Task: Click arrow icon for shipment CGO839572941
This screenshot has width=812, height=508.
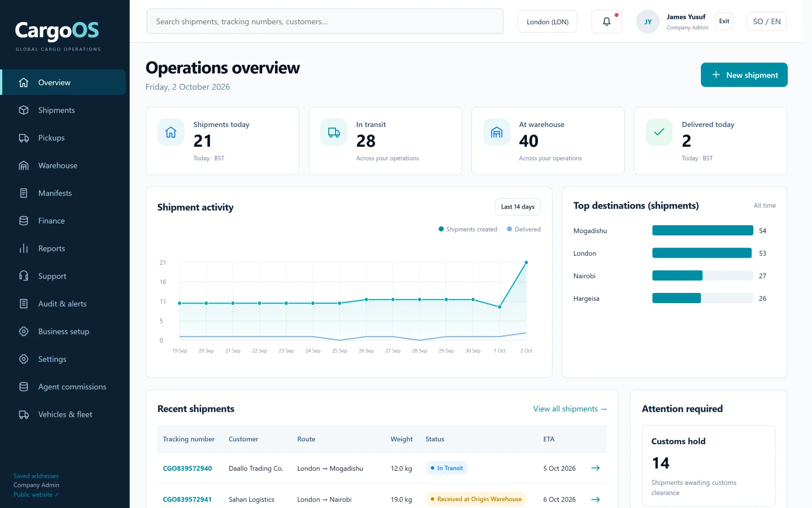Action: tap(595, 500)
